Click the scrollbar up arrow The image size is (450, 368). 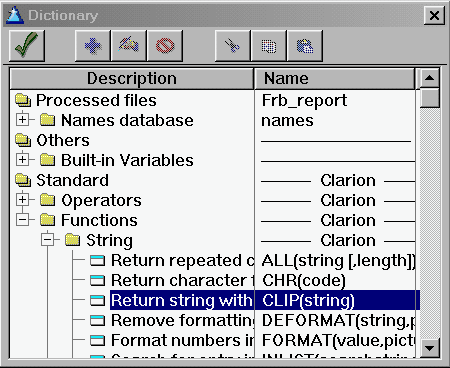click(x=429, y=78)
